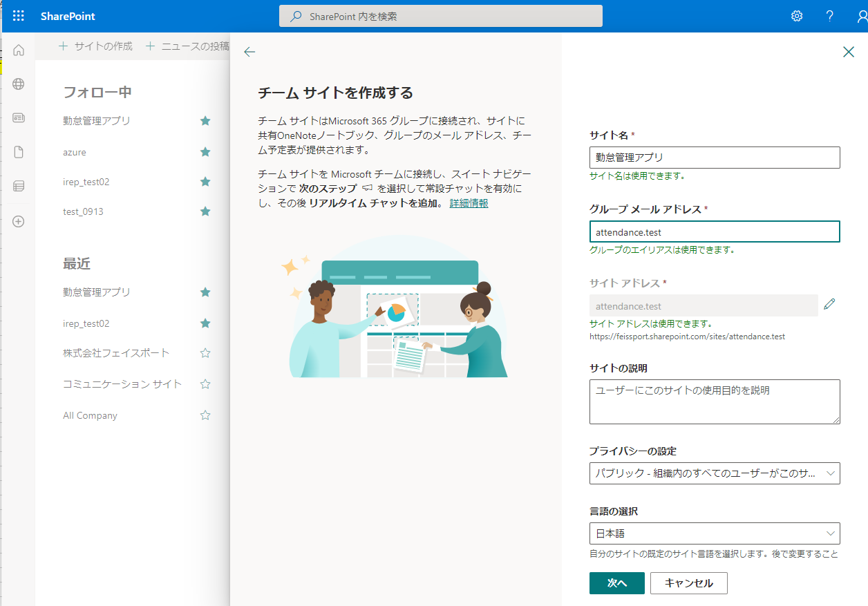Expand the プライバシーの設定 dropdown

[x=714, y=473]
